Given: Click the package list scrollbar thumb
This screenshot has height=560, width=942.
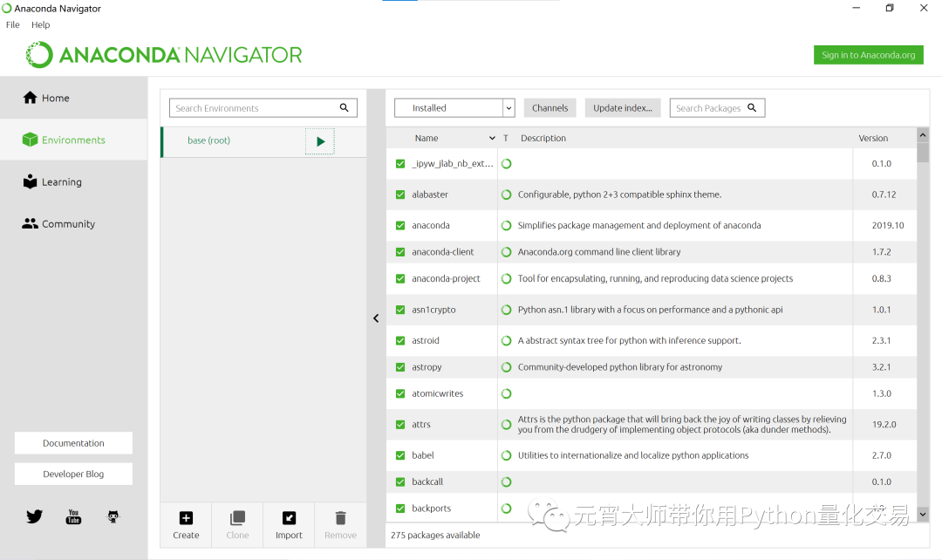Looking at the screenshot, I should coord(923,153).
